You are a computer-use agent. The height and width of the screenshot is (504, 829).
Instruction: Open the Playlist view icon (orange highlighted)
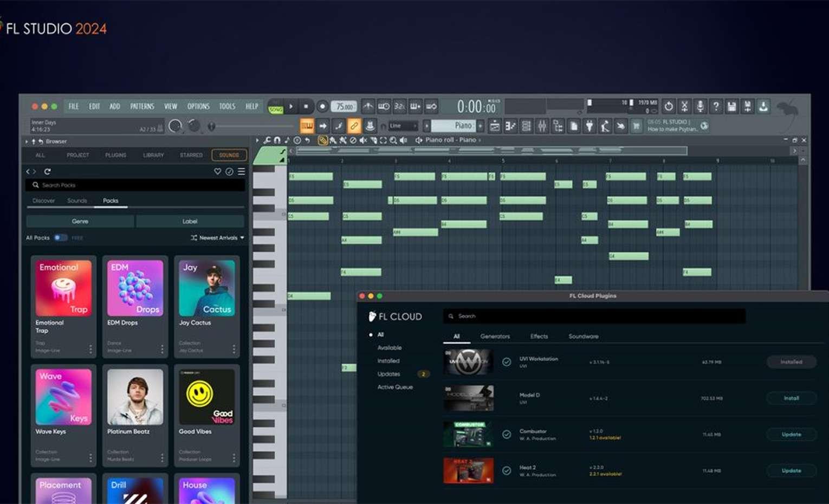point(307,126)
